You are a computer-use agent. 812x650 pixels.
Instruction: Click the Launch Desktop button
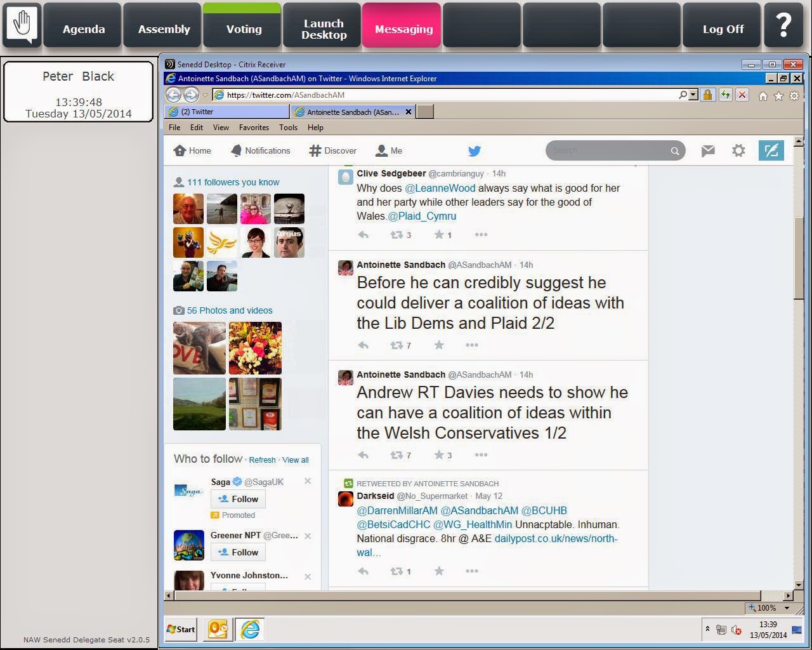point(324,25)
